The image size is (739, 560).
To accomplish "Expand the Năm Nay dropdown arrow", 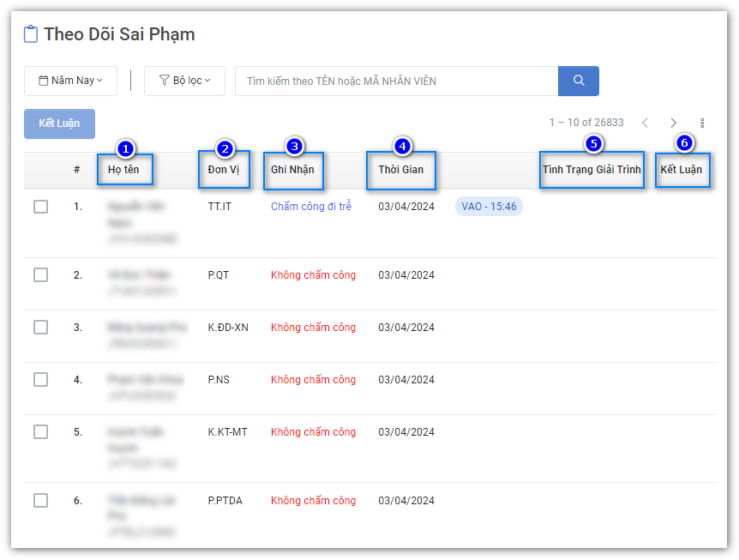I will click(100, 81).
